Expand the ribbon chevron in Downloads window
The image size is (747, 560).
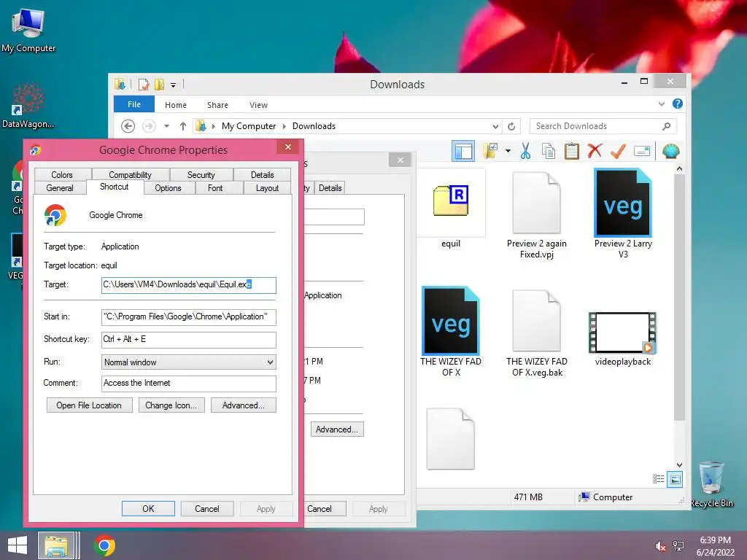(661, 104)
